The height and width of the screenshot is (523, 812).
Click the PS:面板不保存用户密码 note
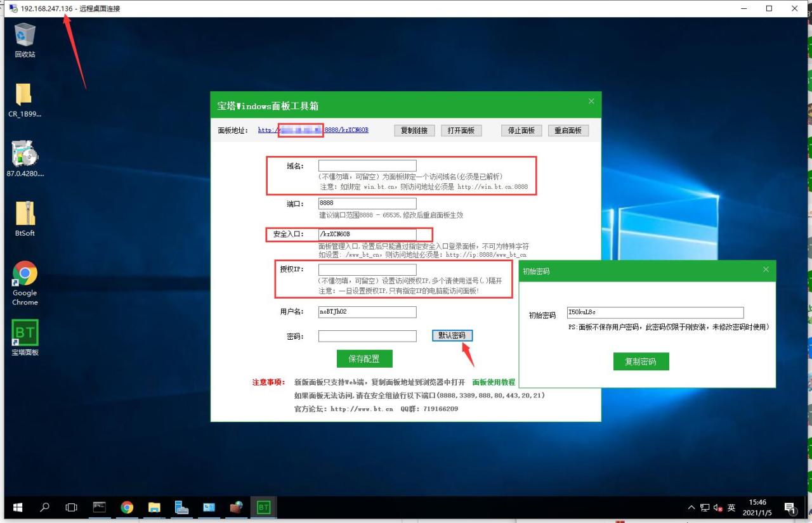[669, 327]
